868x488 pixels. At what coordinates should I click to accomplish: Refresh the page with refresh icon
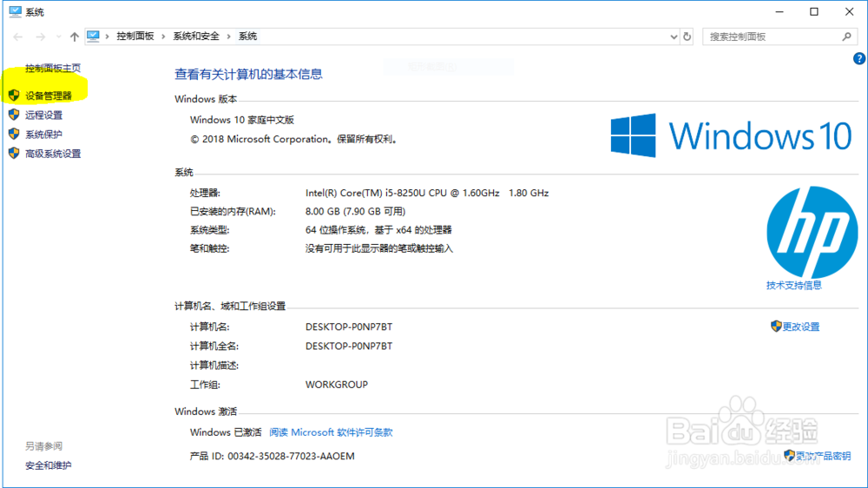(x=687, y=36)
